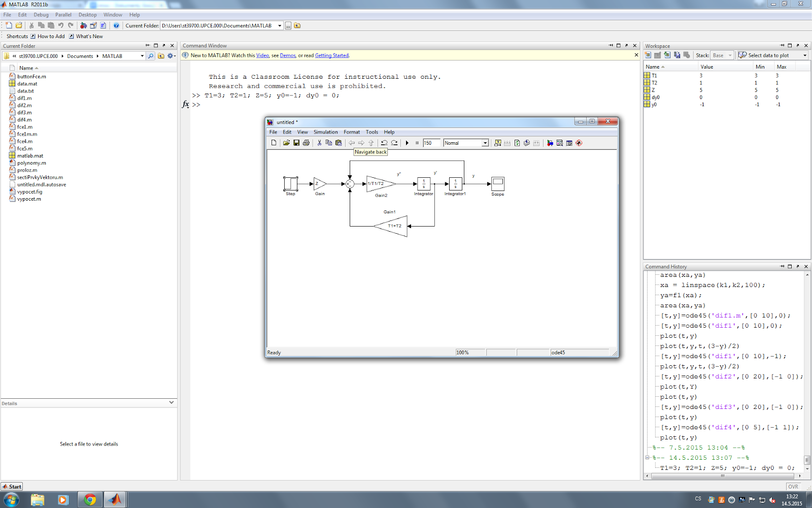Click the Scope block in model
This screenshot has height=508, width=812.
498,183
